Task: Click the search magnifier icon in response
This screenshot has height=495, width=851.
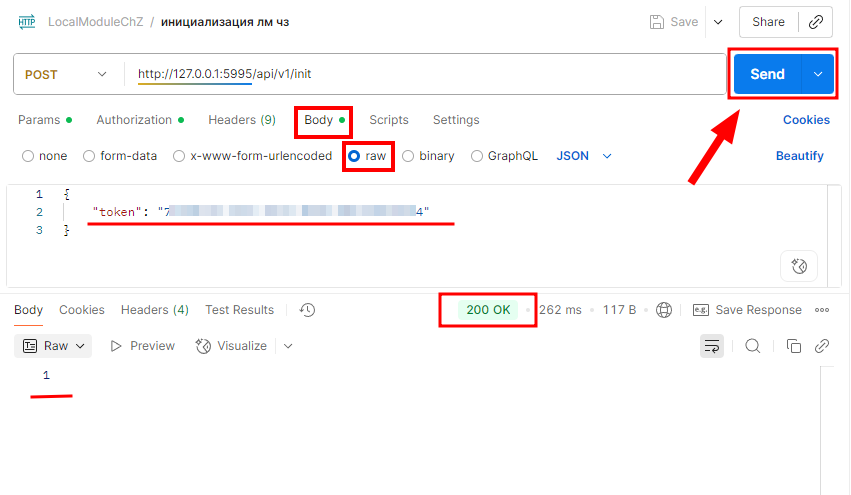Action: (x=753, y=346)
